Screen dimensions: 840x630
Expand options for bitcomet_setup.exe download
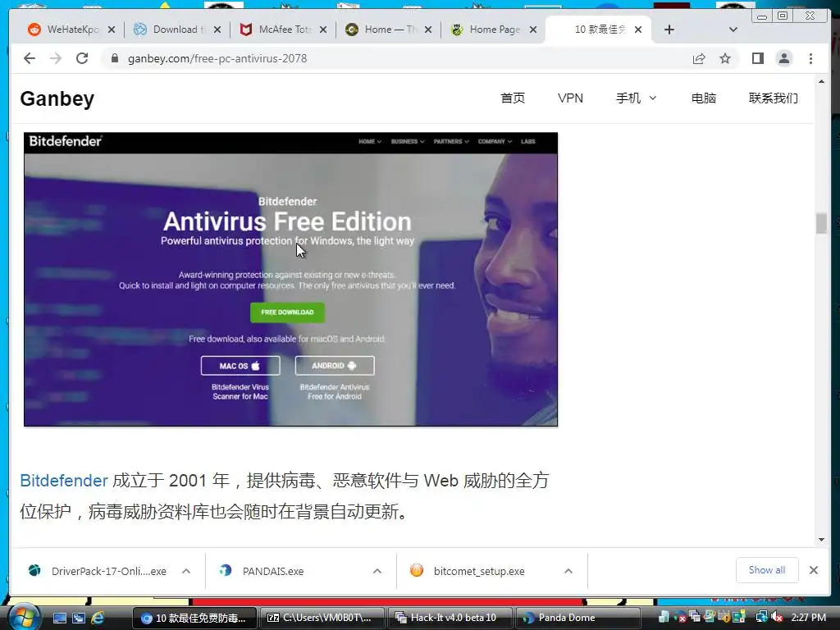568,571
